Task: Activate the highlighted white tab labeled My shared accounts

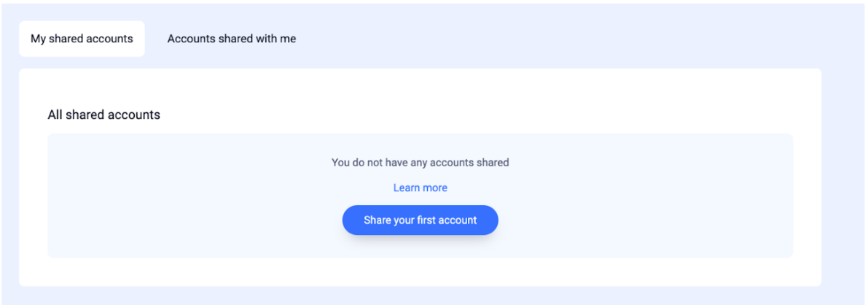Action: (82, 39)
